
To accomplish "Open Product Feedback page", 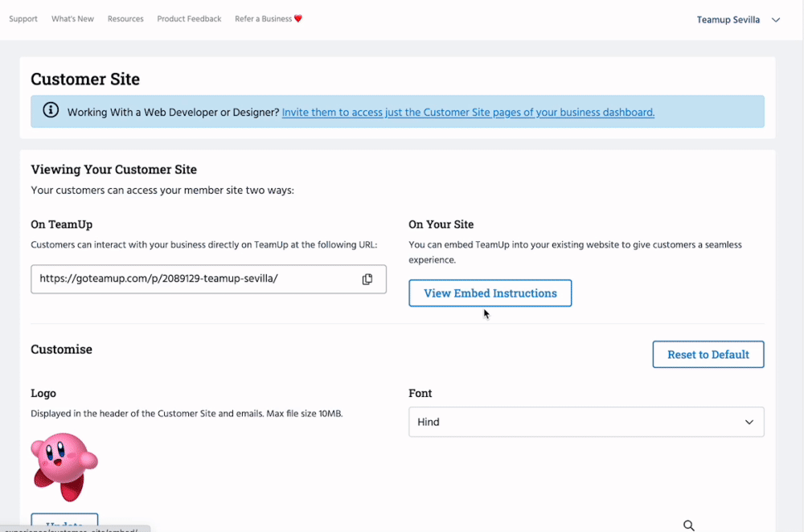I will click(189, 19).
